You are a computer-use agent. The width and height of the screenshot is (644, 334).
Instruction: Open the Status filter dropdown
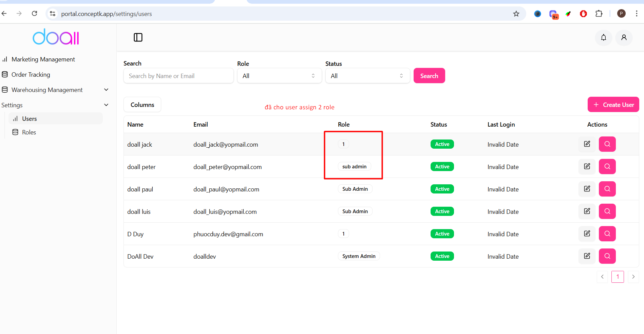367,76
